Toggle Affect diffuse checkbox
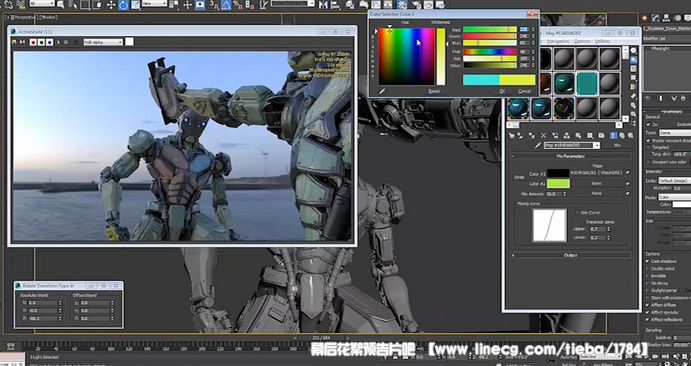691x366 pixels. click(648, 305)
